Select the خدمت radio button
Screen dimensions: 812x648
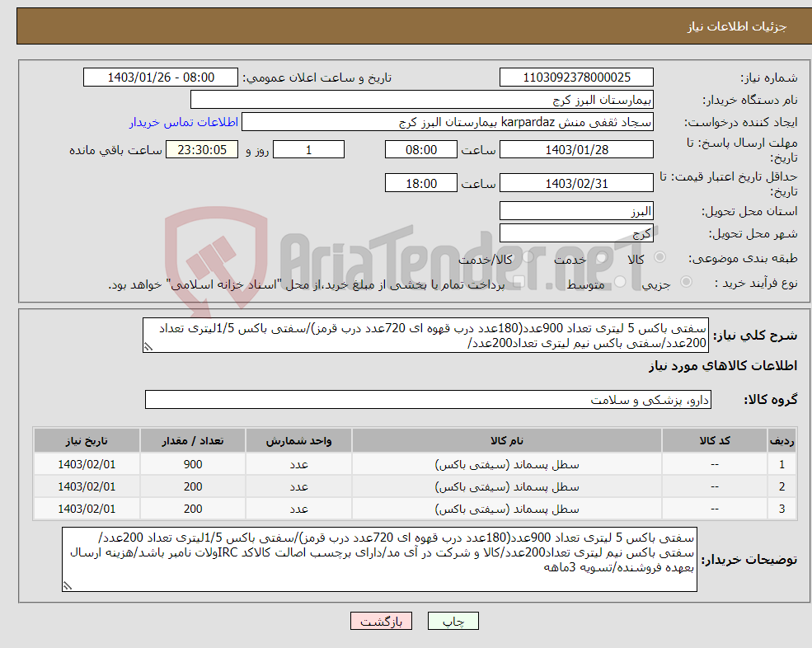tap(601, 257)
